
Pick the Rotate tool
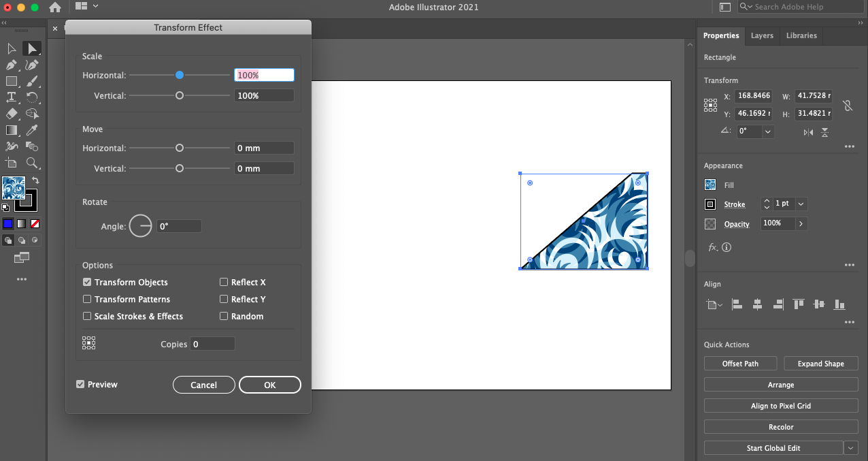click(x=32, y=97)
